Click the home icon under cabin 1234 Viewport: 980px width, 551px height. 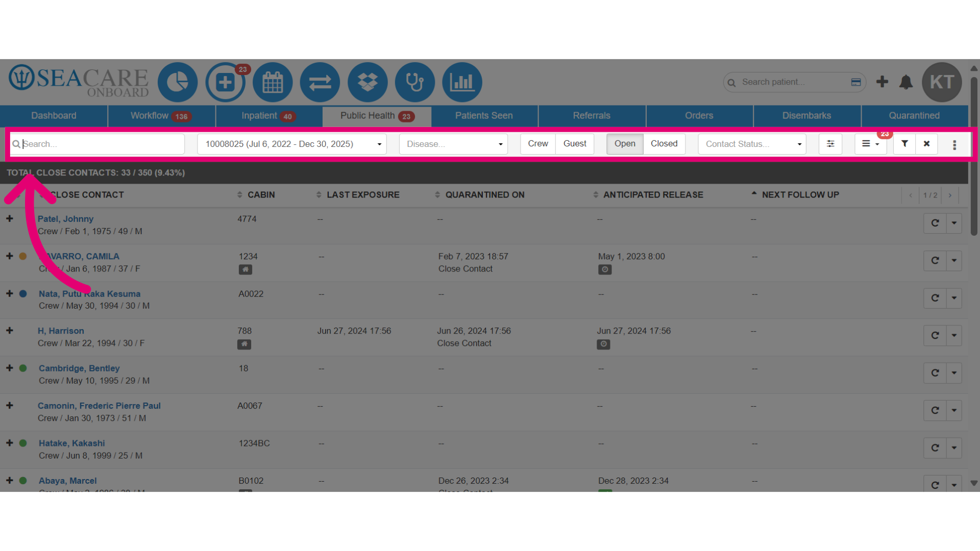click(246, 269)
